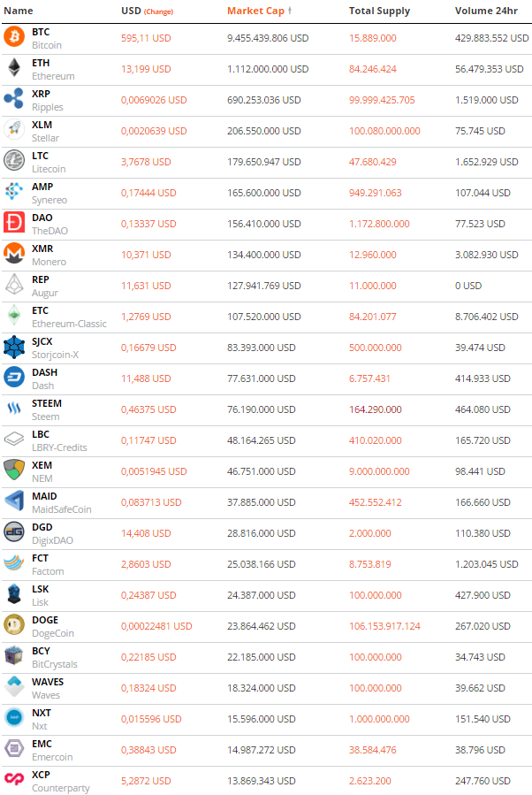Open the Dash coin icon
532x795 pixels.
pos(15,378)
